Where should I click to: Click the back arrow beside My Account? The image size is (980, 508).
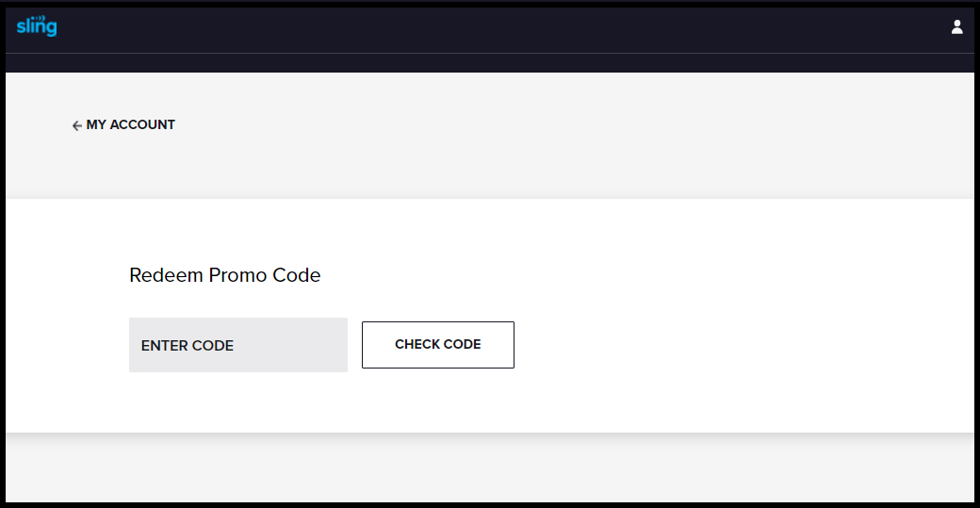click(77, 125)
